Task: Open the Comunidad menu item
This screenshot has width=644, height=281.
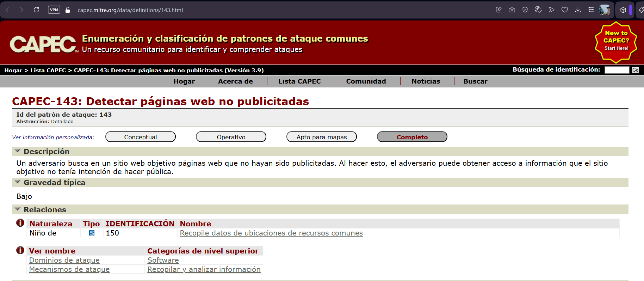Action: [x=366, y=81]
